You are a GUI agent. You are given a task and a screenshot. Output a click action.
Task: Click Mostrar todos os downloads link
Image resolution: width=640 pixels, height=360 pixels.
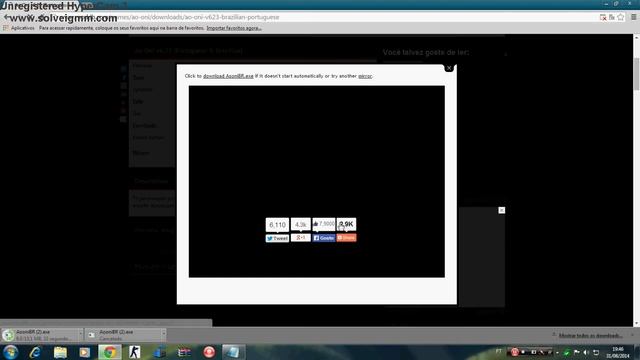590,336
